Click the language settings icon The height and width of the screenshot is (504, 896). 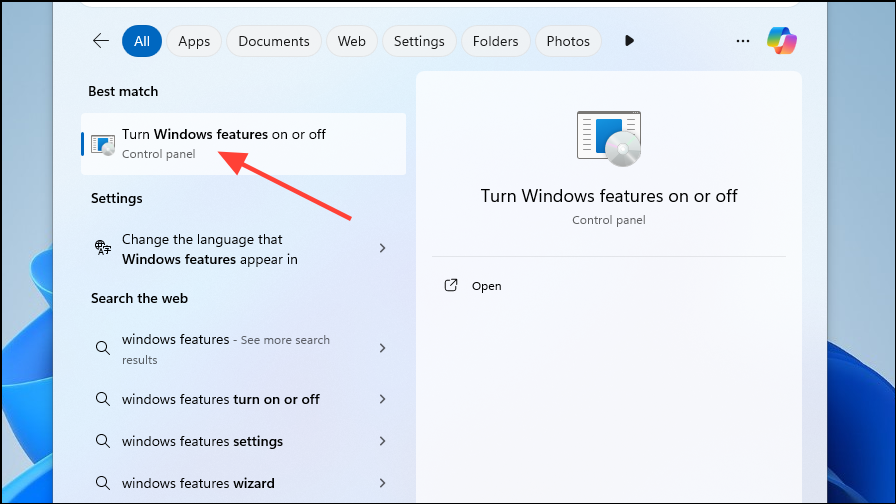coord(103,247)
